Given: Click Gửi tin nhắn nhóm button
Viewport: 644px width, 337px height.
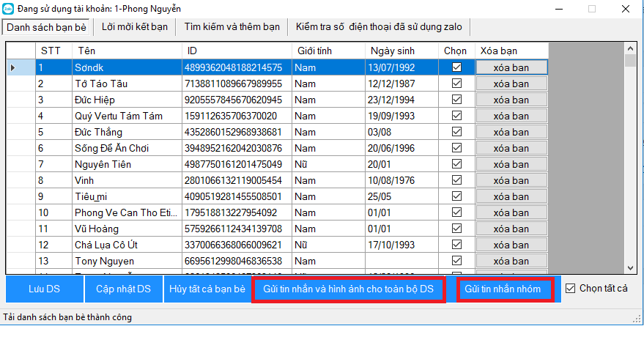Looking at the screenshot, I should pyautogui.click(x=503, y=289).
